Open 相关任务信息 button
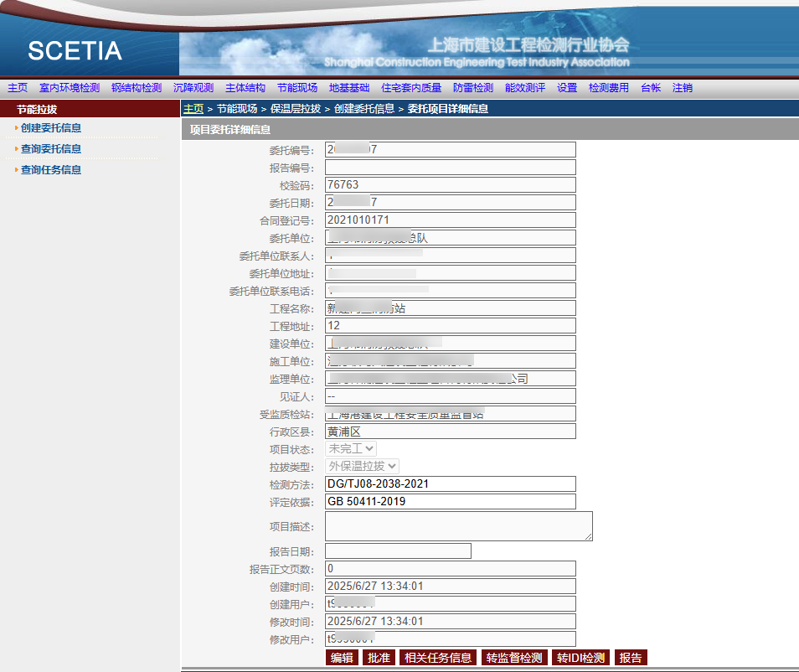The height and width of the screenshot is (672, 799). pyautogui.click(x=437, y=658)
